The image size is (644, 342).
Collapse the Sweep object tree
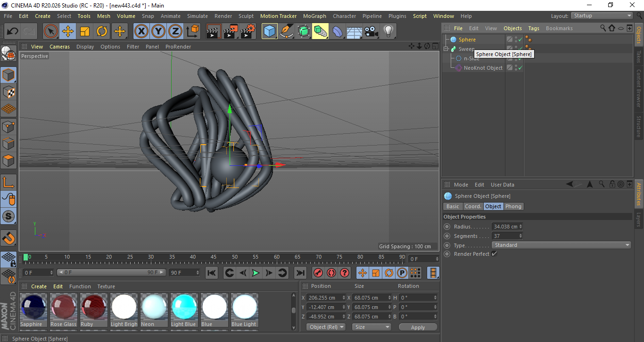point(446,49)
